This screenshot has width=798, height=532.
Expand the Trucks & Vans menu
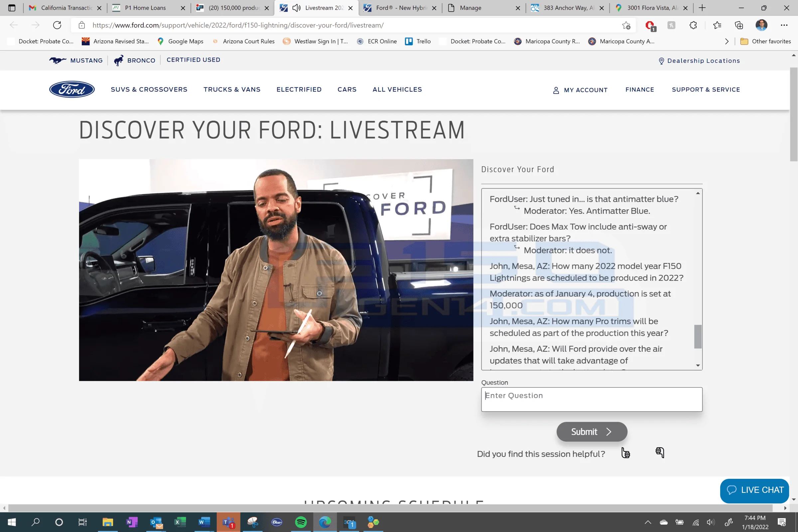[x=232, y=89]
